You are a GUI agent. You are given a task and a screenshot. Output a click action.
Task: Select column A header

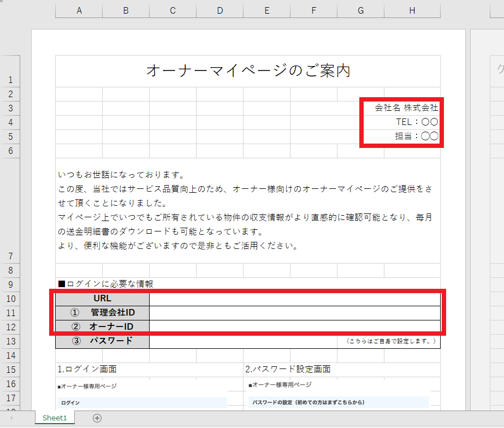(79, 10)
